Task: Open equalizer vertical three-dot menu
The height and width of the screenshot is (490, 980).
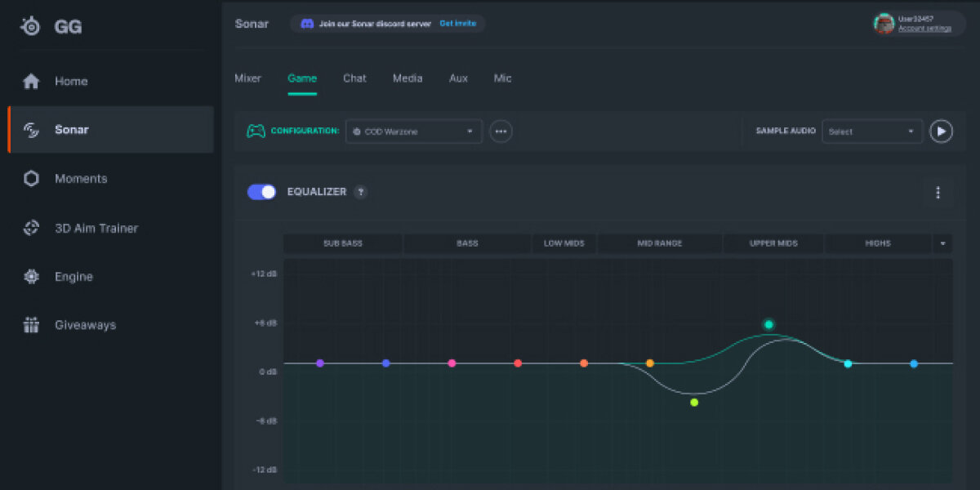Action: tap(938, 193)
